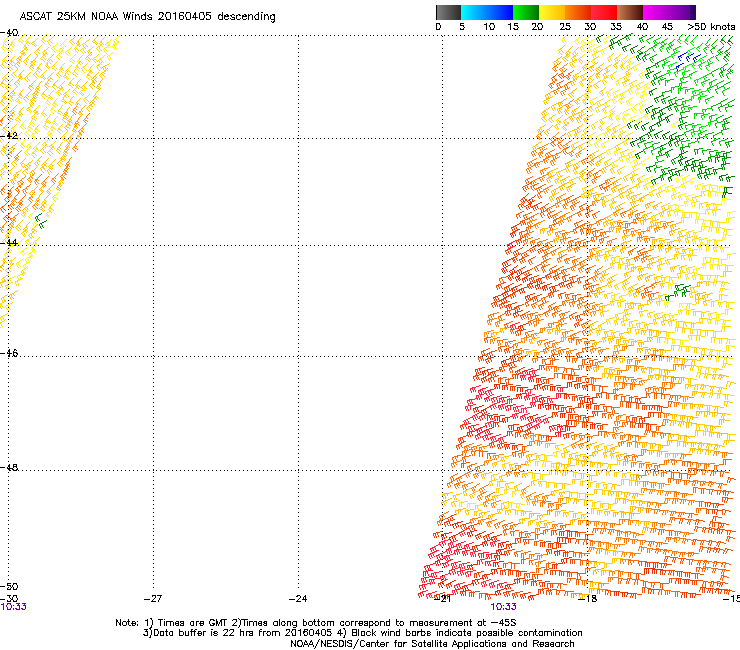Click the 'NOAA/NESDIS/Center for Satellite Applications and Research' credit
Screen dimensions: 740x650
coord(432,643)
